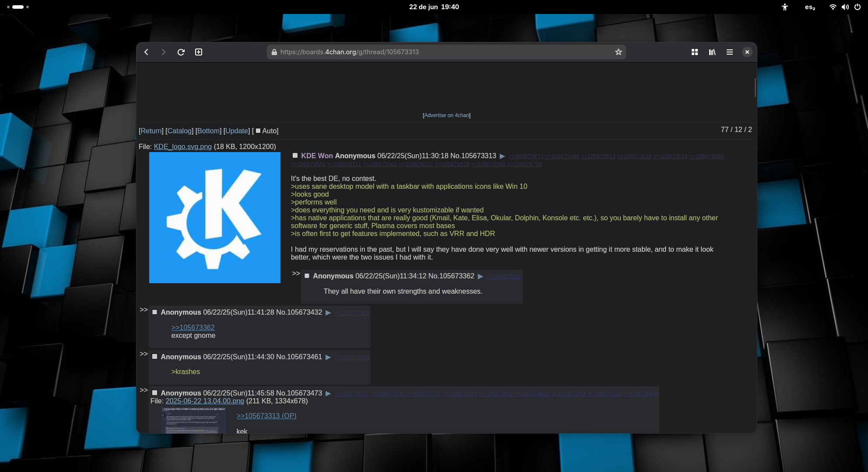
Task: Follow the quote link >>105673362
Action: click(193, 327)
